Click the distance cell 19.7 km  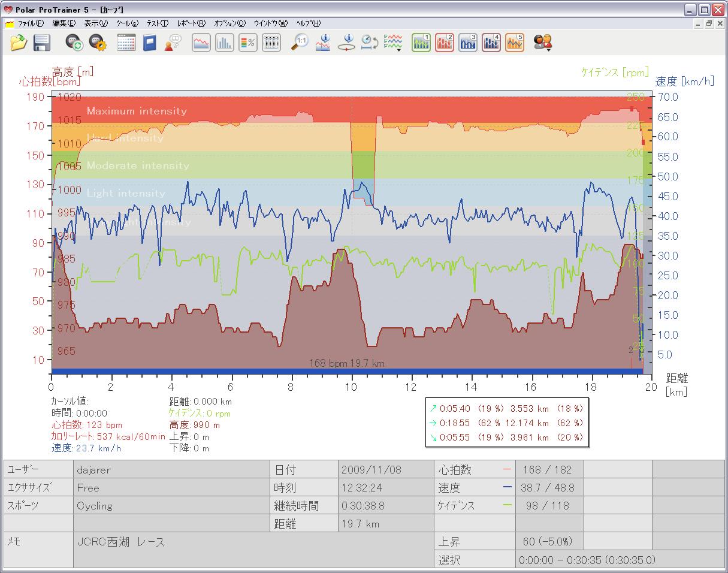click(386, 523)
